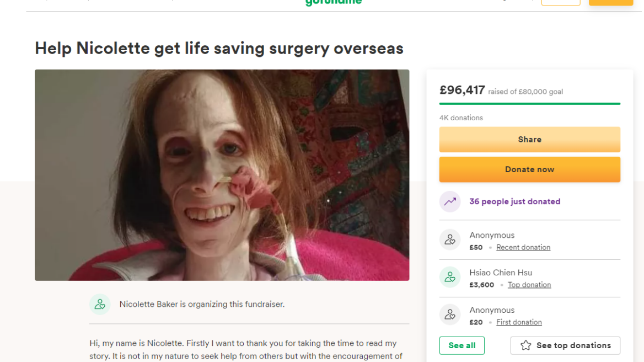This screenshot has height=362, width=644.
Task: Follow the Top donation link
Action: click(x=529, y=285)
